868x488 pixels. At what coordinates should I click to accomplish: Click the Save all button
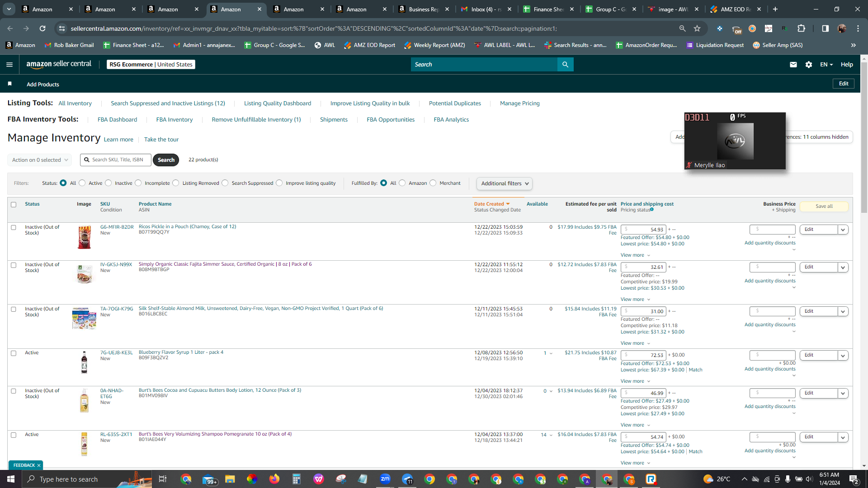point(824,206)
